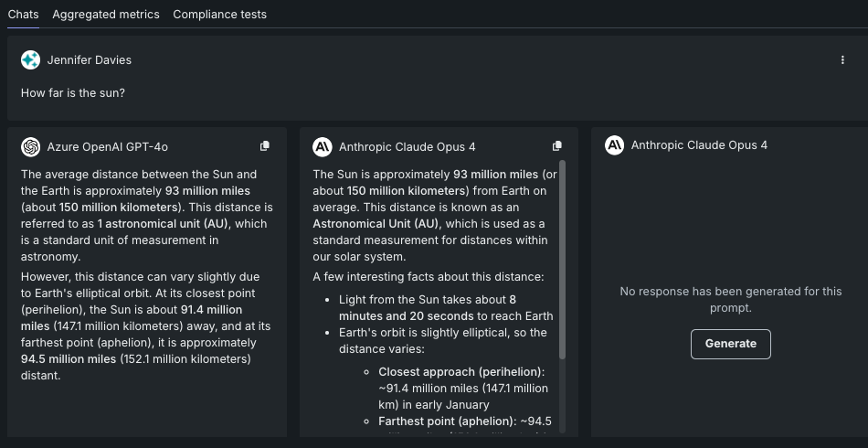Click the OpenAI logo icon
The height and width of the screenshot is (448, 868).
pyautogui.click(x=31, y=146)
